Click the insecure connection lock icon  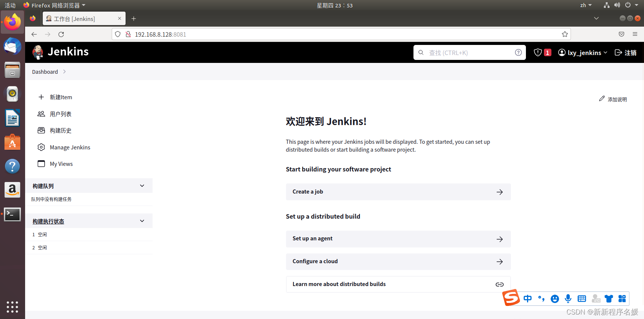click(128, 34)
